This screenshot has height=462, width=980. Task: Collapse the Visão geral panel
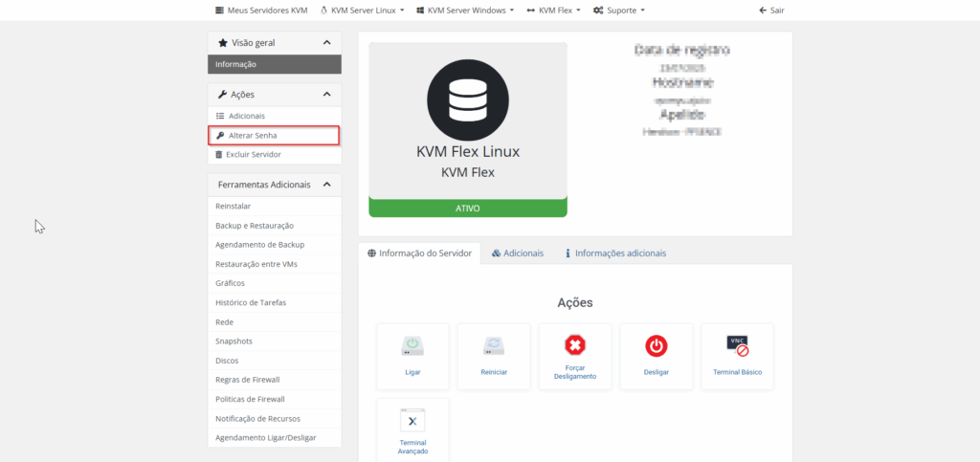pyautogui.click(x=326, y=43)
